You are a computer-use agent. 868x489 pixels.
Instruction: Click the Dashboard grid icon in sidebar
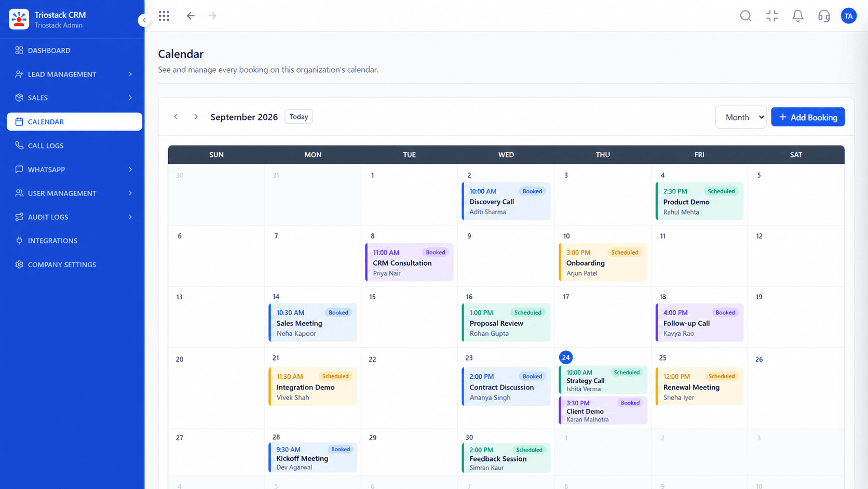pyautogui.click(x=19, y=50)
